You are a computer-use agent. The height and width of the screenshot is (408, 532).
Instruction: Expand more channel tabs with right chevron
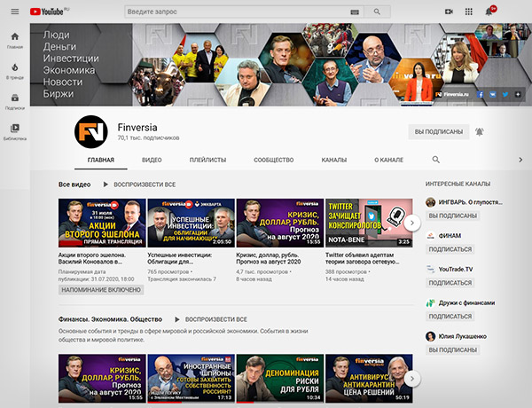pos(520,160)
